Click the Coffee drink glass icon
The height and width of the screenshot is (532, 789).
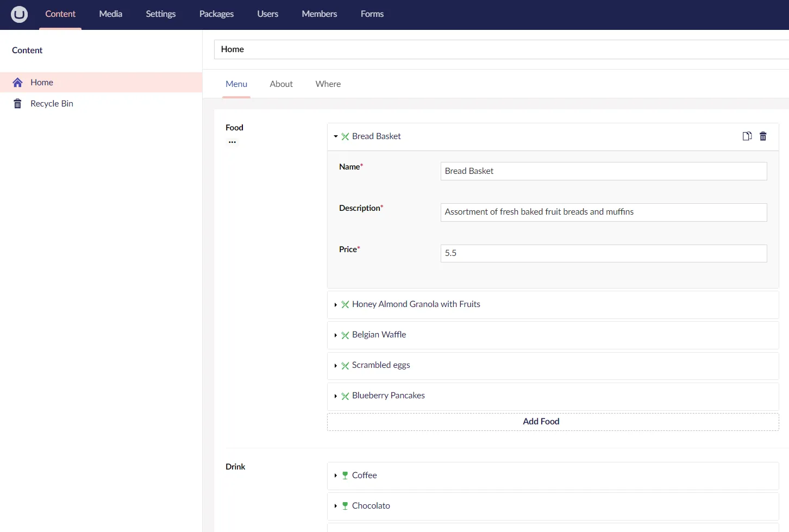(345, 475)
